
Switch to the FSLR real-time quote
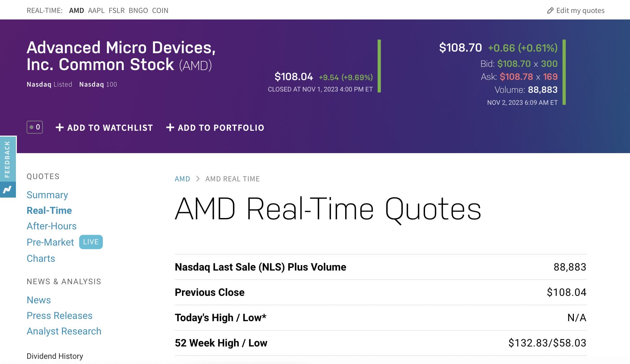[116, 10]
